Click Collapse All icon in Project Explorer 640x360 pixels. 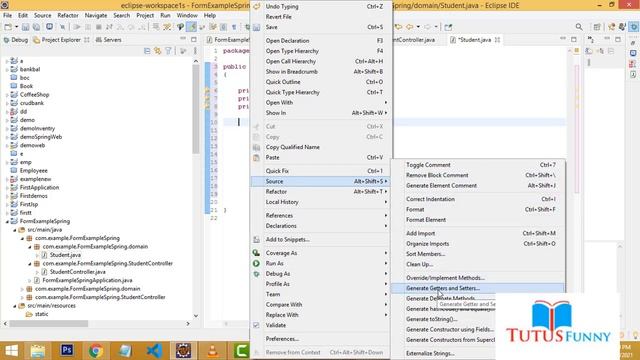tap(147, 51)
